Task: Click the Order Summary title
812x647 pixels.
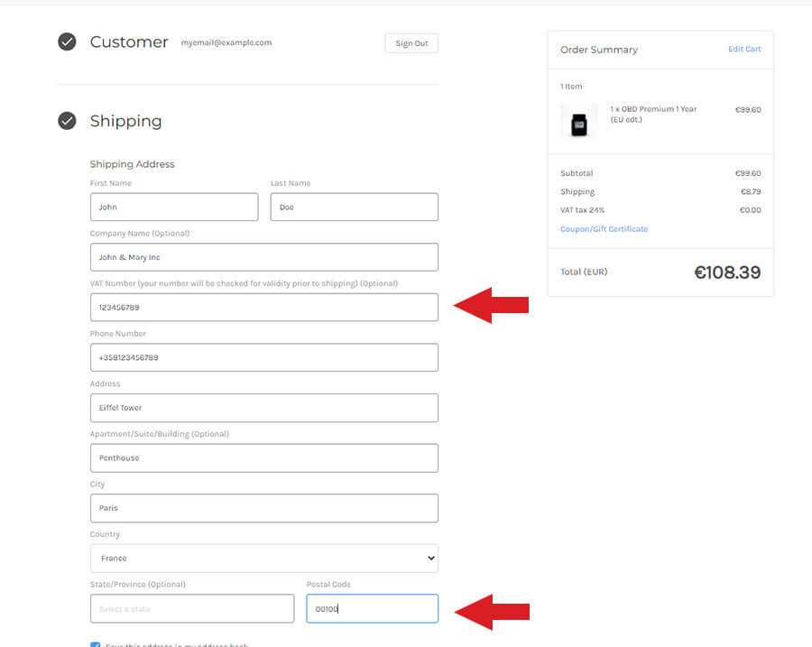Action: tap(599, 50)
